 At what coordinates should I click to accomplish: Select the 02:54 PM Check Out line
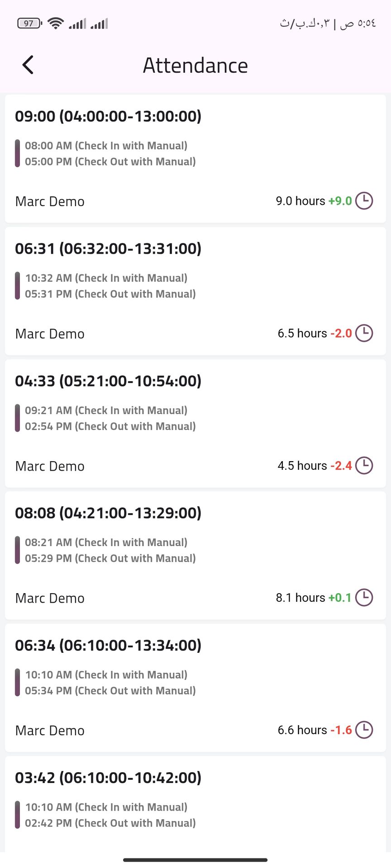(x=110, y=426)
